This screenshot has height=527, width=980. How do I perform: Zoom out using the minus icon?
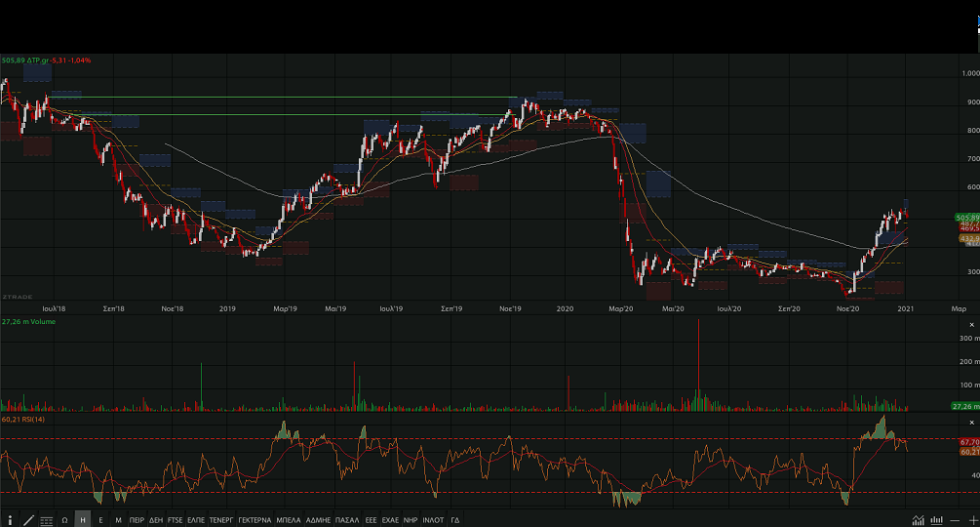957,520
